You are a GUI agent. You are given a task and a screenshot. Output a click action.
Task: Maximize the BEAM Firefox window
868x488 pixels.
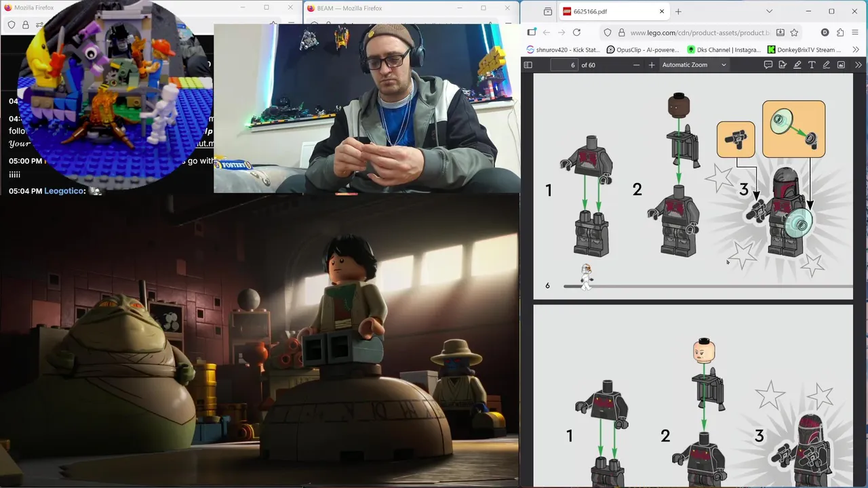484,8
